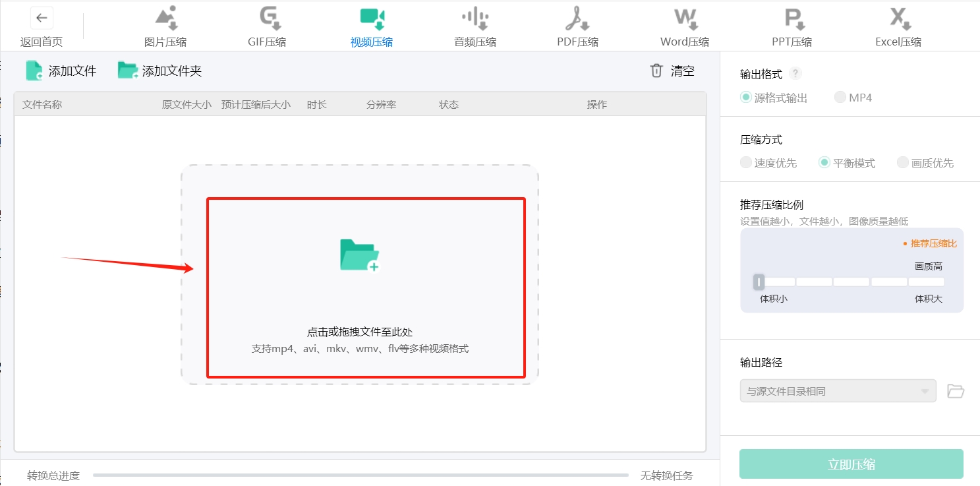Switch to PDF压缩 tab label
Viewport: 980px width, 486px height.
pos(578,42)
